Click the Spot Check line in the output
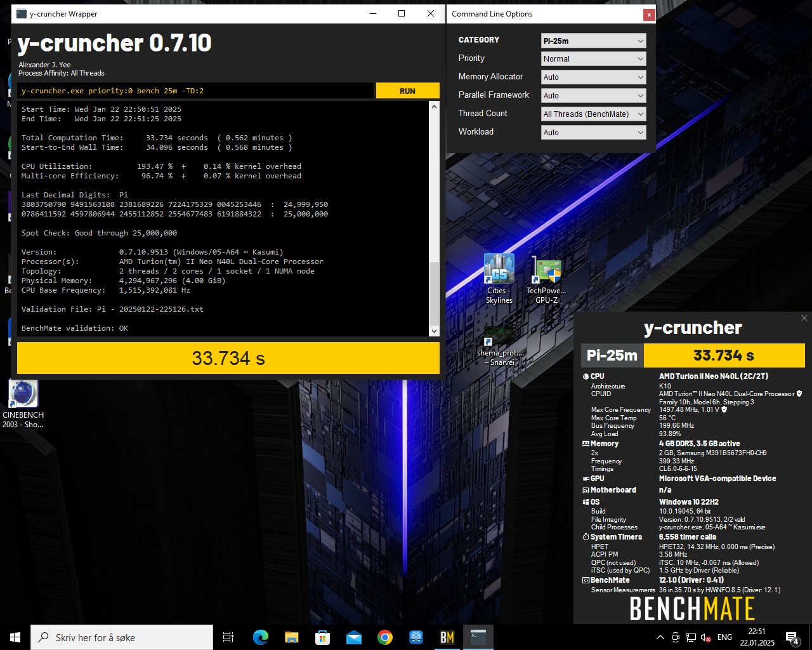The image size is (812, 650). pyautogui.click(x=99, y=233)
